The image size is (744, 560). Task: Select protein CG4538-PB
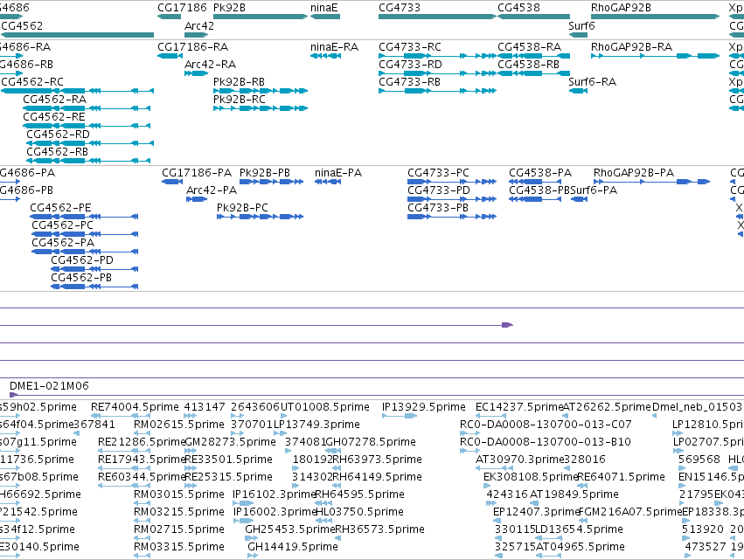pyautogui.click(x=539, y=190)
